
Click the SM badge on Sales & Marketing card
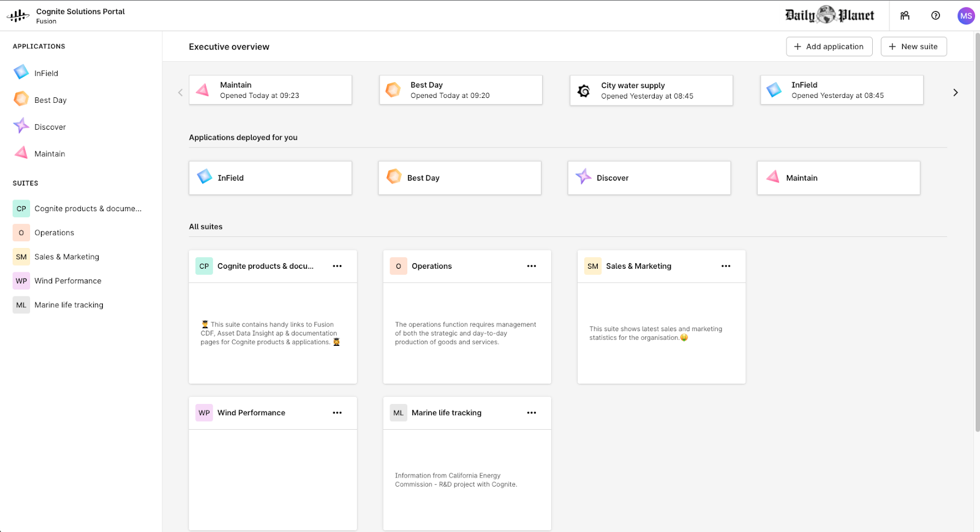tap(593, 266)
